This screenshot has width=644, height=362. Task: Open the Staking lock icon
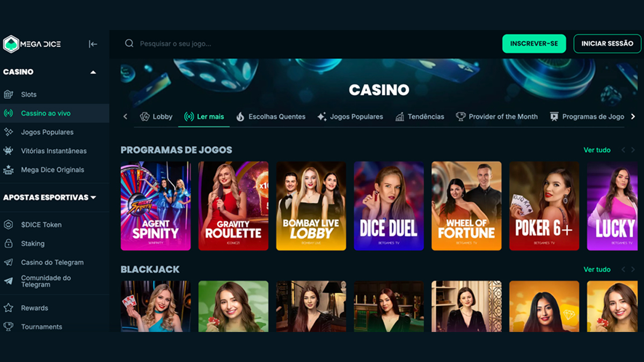point(8,243)
